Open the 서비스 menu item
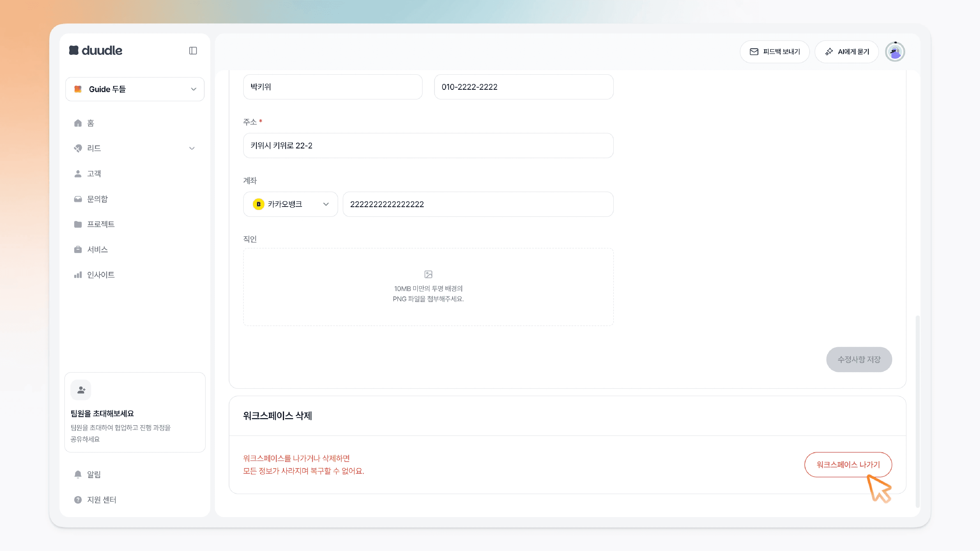This screenshot has height=551, width=980. pos(135,249)
